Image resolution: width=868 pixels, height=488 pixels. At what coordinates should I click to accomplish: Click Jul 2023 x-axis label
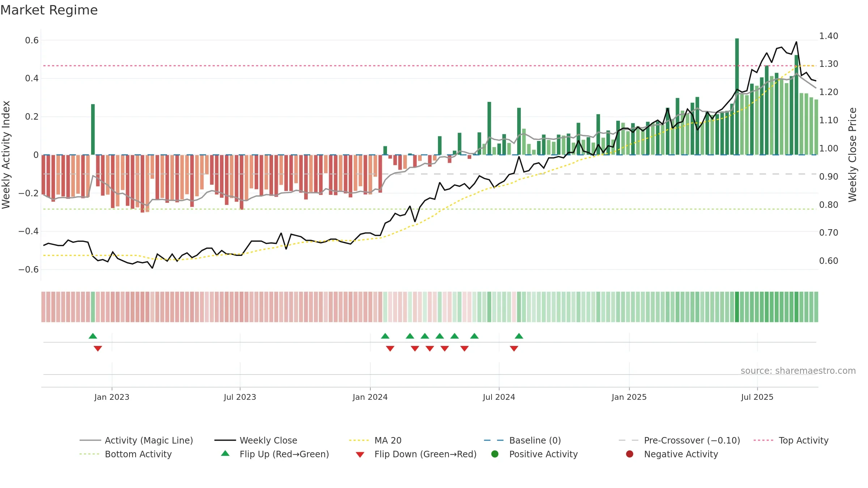pos(240,397)
